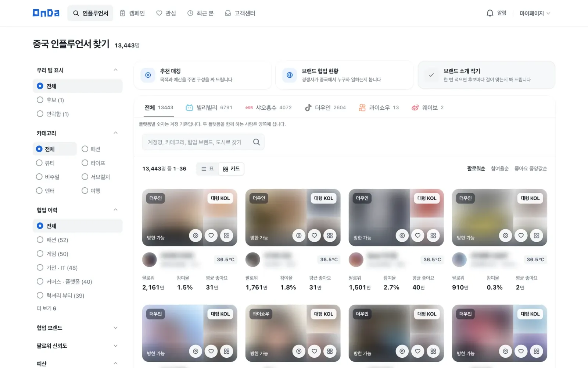Image resolution: width=588 pixels, height=368 pixels.
Task: Open the notification bell 알림
Action: 496,13
